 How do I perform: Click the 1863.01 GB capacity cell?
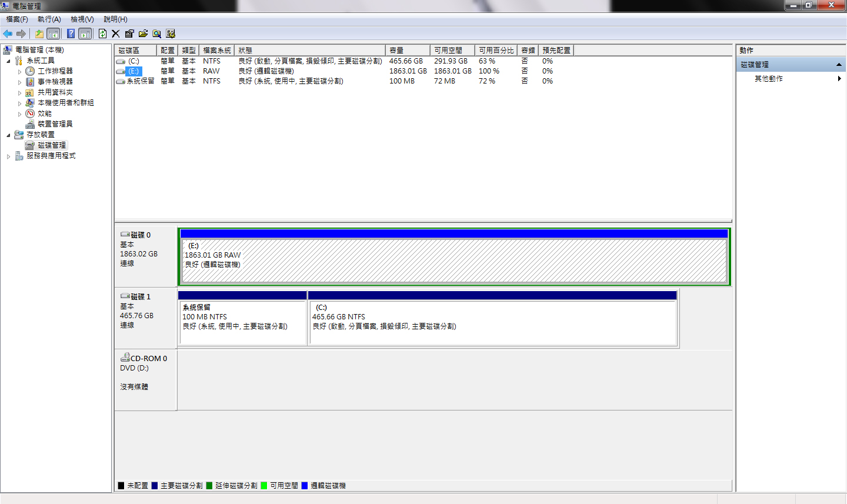pyautogui.click(x=408, y=71)
